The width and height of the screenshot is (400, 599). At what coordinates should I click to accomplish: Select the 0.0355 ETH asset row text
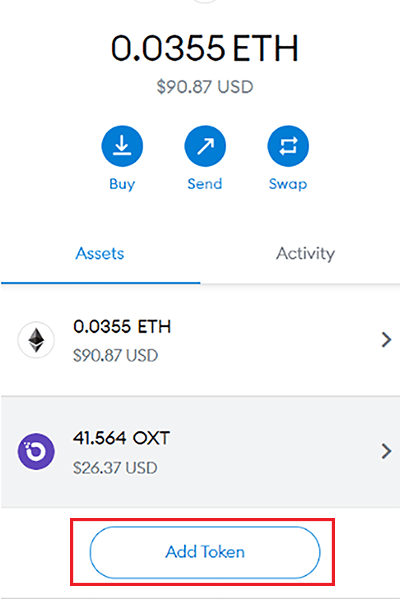point(122,327)
